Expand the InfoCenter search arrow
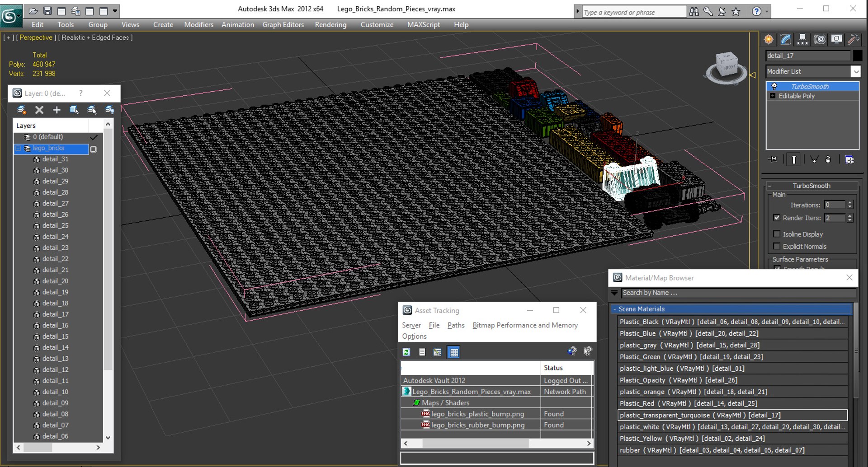868x467 pixels. coord(577,12)
